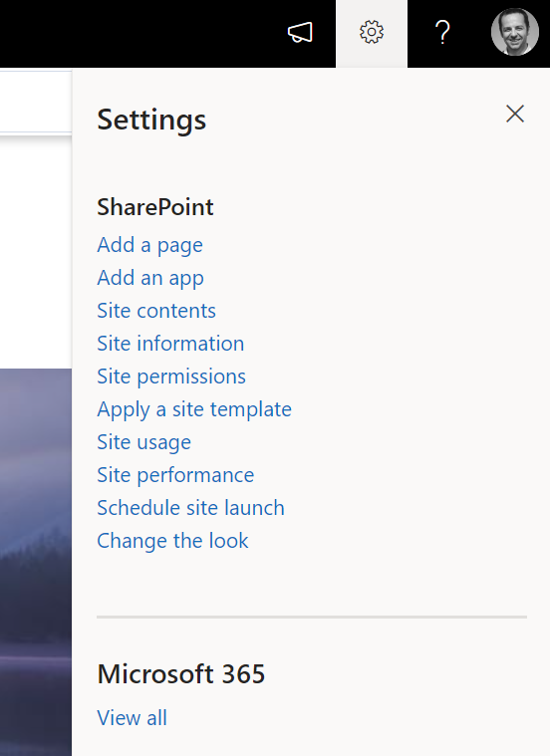The image size is (550, 756).
Task: Toggle the Settings gear icon
Action: click(372, 33)
